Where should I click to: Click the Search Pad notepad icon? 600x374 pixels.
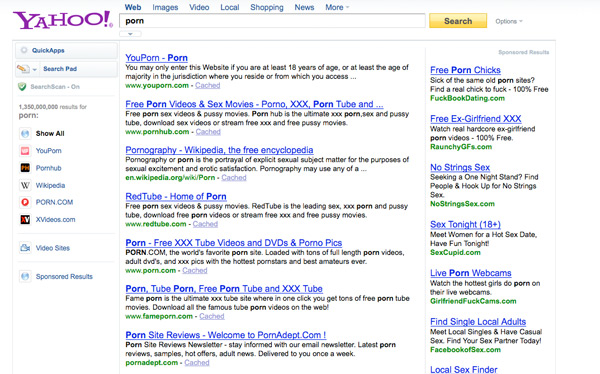[x=23, y=69]
